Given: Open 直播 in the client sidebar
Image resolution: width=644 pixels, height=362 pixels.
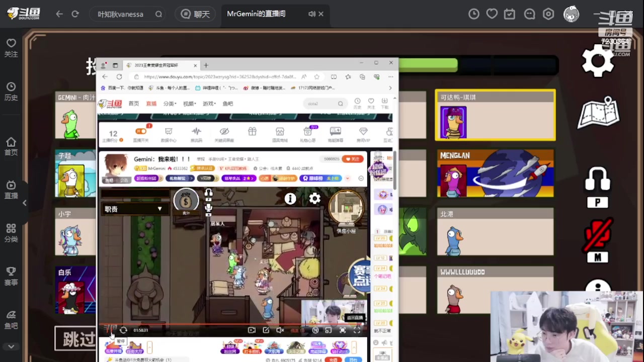Looking at the screenshot, I should point(11,190).
